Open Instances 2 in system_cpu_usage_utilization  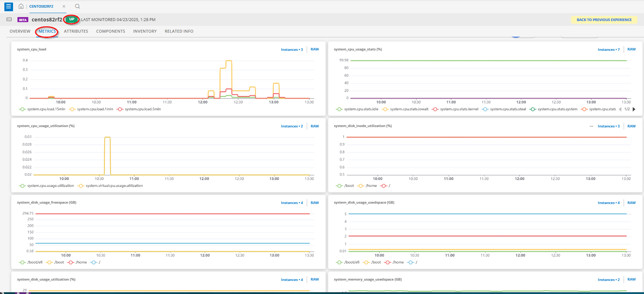(x=292, y=126)
